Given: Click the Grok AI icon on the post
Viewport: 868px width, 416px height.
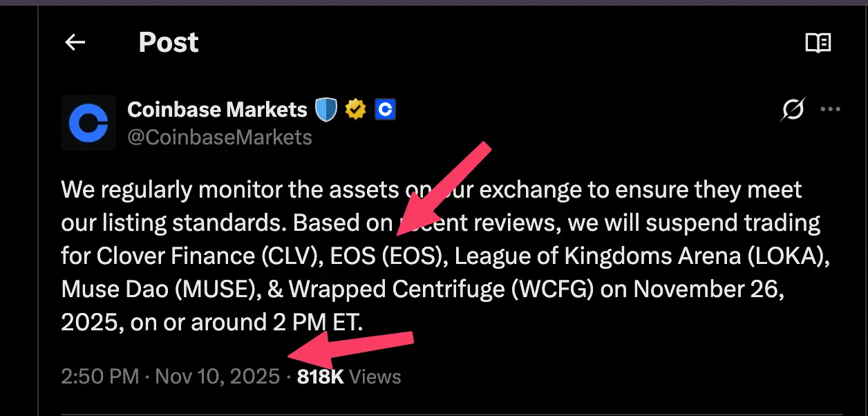Looking at the screenshot, I should coord(792,109).
